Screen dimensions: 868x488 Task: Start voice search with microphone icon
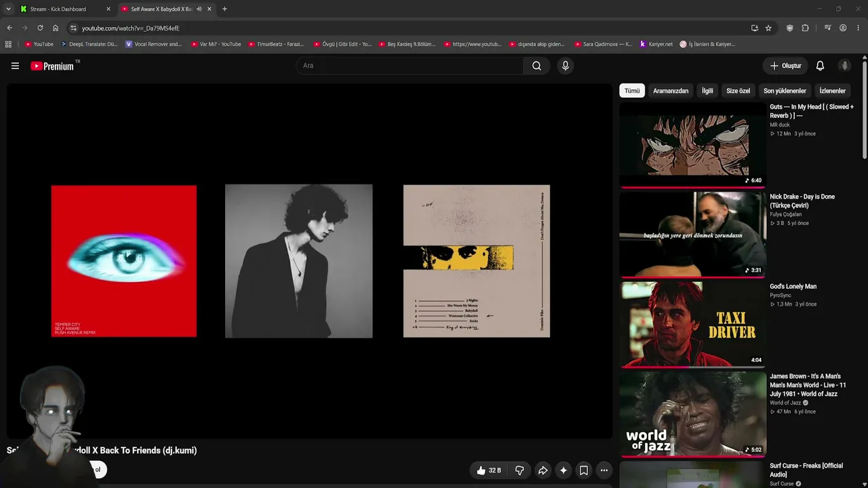tap(566, 66)
